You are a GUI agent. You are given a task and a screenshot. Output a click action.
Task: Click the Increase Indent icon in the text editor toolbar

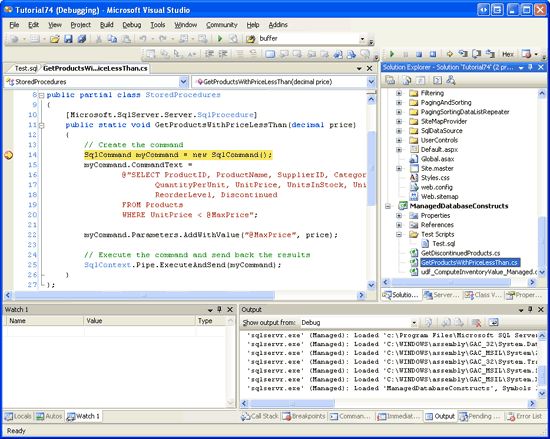(223, 54)
